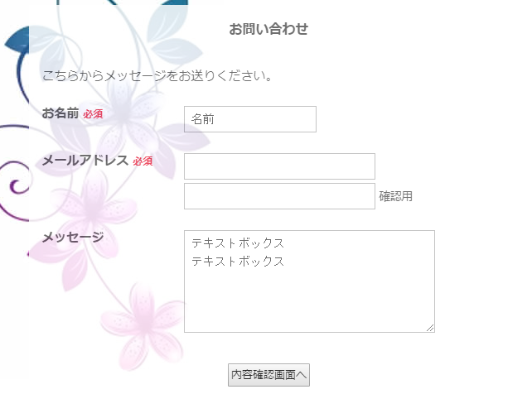The image size is (532, 394).
Task: Click the second テキストボックス line in message
Action: [x=238, y=262]
